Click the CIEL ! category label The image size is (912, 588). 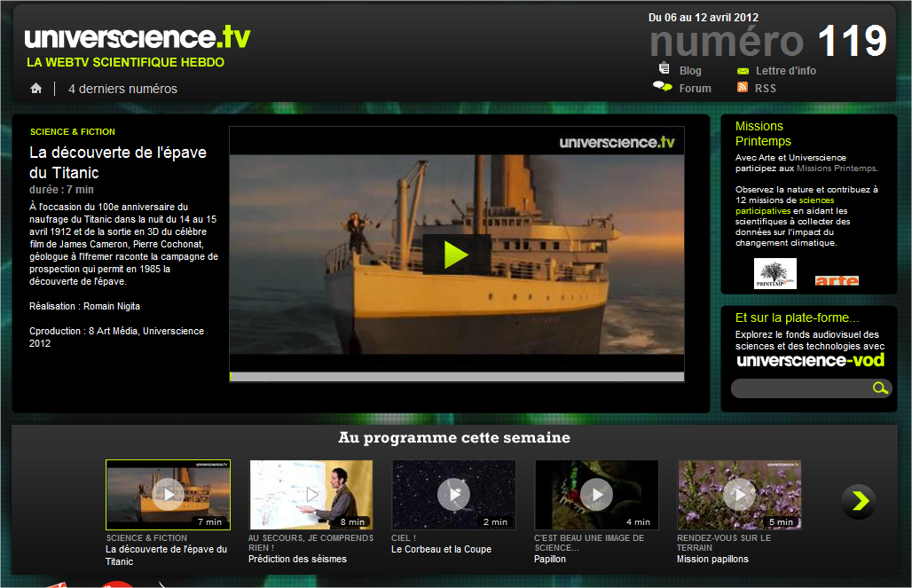pyautogui.click(x=404, y=538)
